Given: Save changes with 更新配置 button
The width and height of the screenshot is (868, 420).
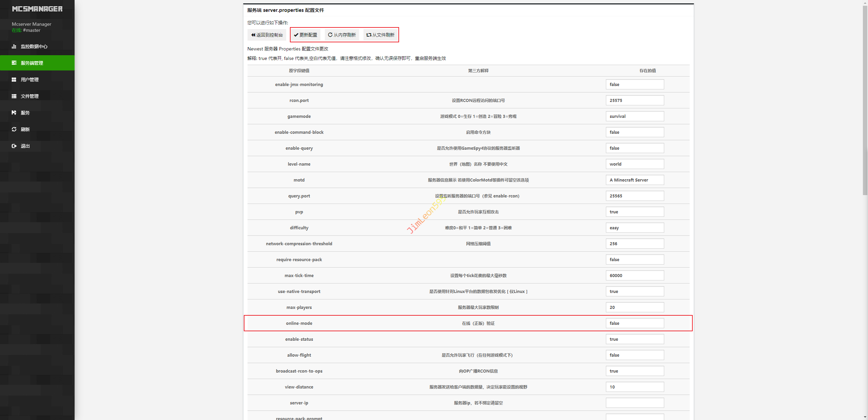Looking at the screenshot, I should [x=305, y=35].
